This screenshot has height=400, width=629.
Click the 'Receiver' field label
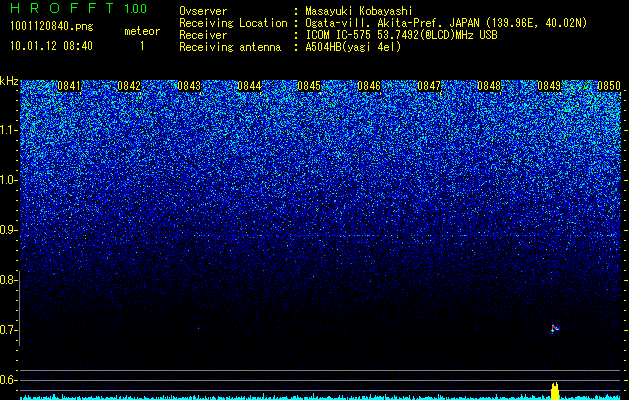pyautogui.click(x=203, y=35)
